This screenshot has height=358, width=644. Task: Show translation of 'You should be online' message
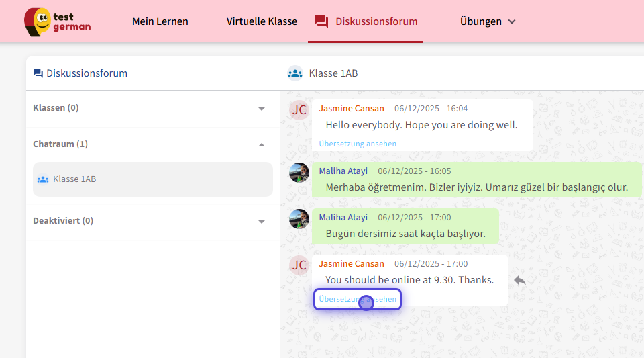[358, 299]
